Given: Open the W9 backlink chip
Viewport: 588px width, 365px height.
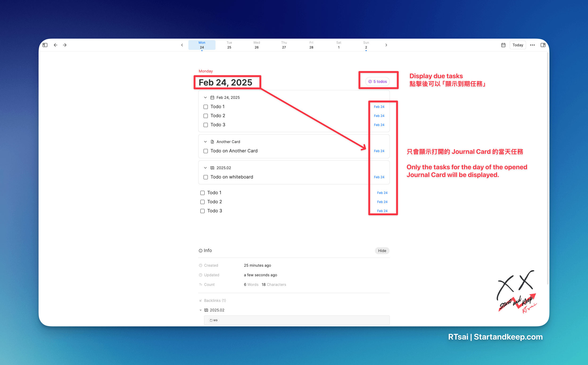Looking at the screenshot, I should click(x=214, y=320).
